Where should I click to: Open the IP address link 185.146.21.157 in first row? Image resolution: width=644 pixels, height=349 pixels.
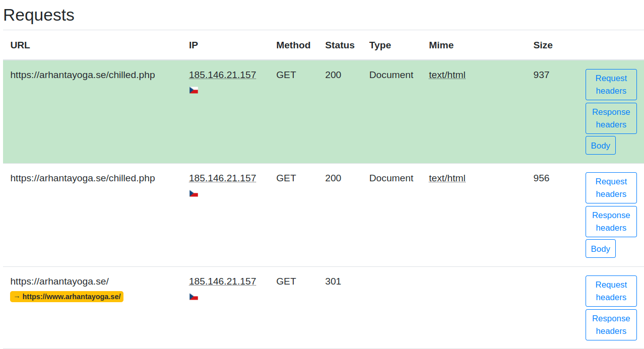point(222,75)
